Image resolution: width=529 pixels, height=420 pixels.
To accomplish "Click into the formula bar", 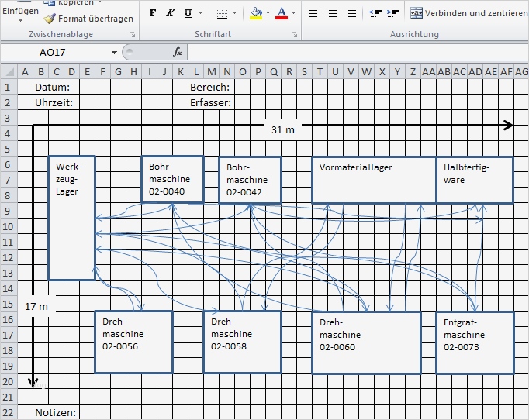I will 358,52.
